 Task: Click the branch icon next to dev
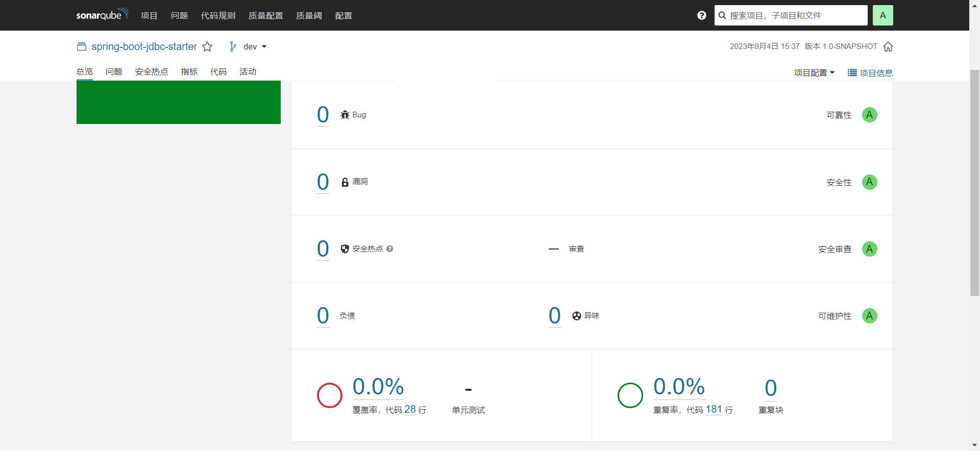tap(233, 46)
